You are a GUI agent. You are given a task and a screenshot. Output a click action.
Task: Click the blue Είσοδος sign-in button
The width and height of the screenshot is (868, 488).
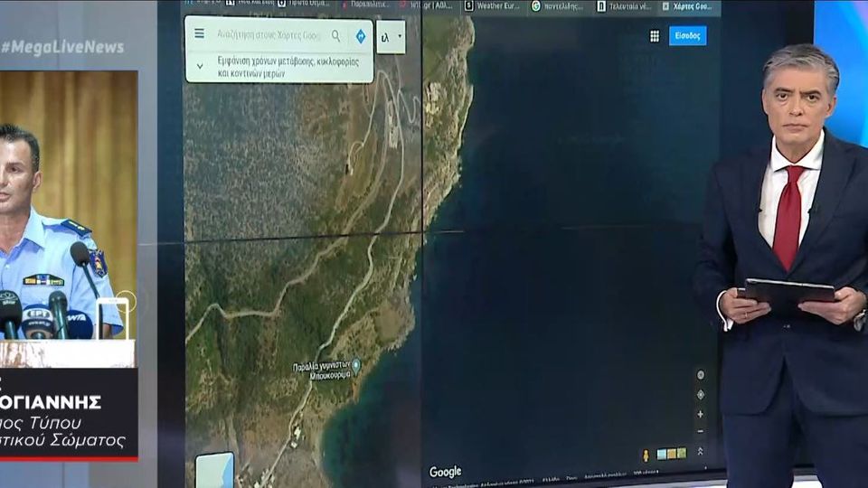click(x=688, y=36)
